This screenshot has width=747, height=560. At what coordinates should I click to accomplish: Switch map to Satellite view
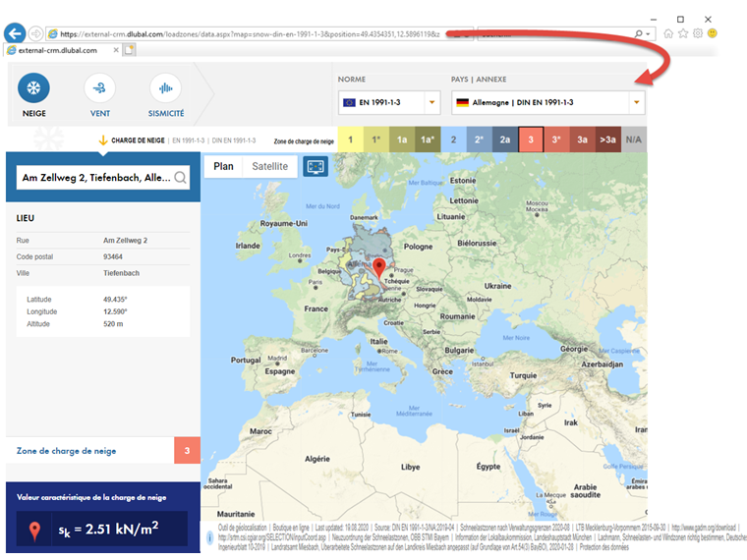click(x=269, y=166)
